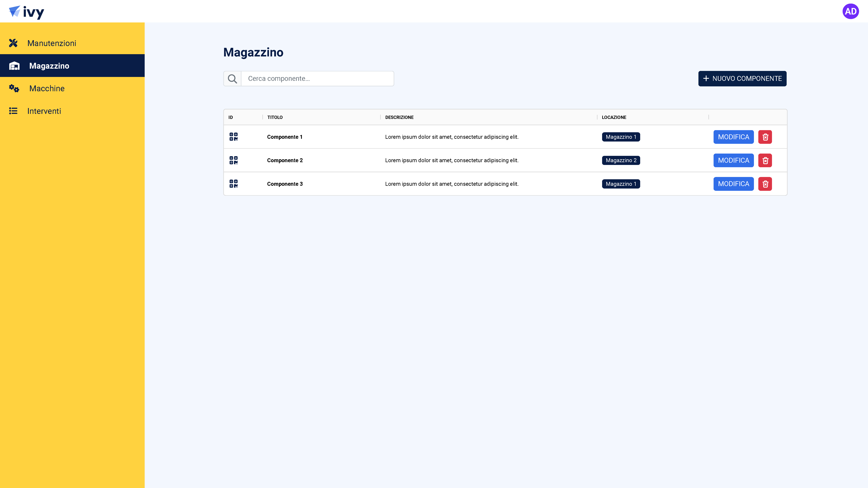Click the Componente 2 title text
Viewport: 868px width, 488px height.
tap(285, 160)
